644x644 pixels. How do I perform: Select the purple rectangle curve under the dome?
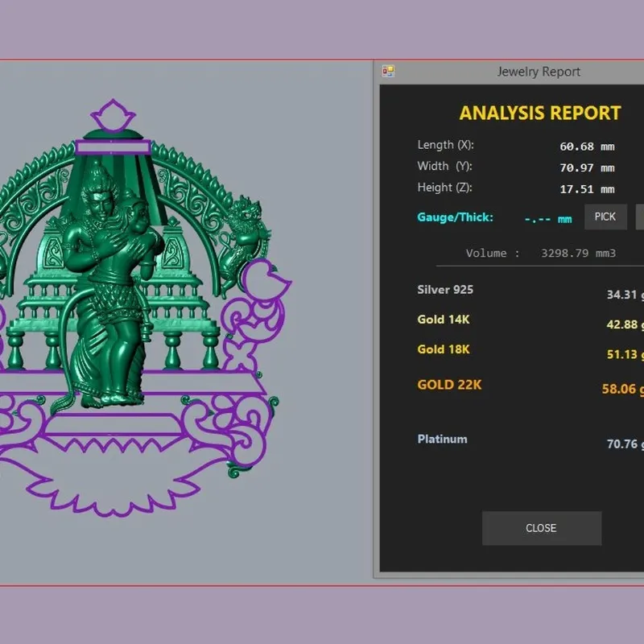[x=113, y=147]
